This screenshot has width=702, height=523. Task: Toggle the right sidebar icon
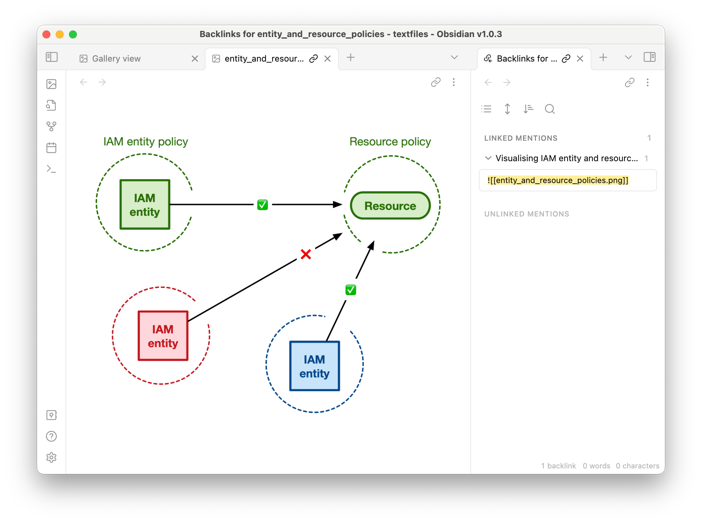[x=650, y=57]
